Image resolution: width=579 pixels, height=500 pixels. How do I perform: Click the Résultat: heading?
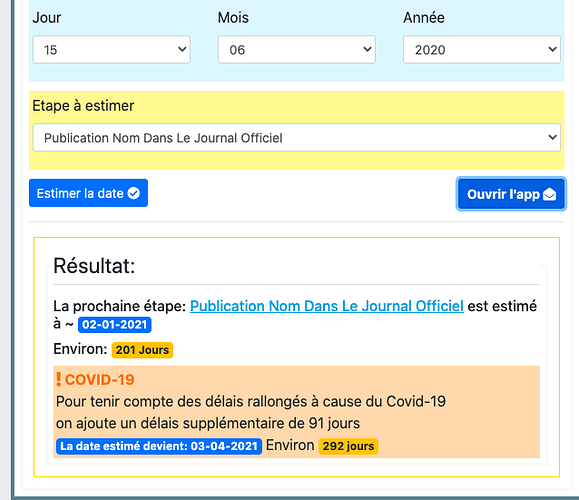(x=94, y=266)
